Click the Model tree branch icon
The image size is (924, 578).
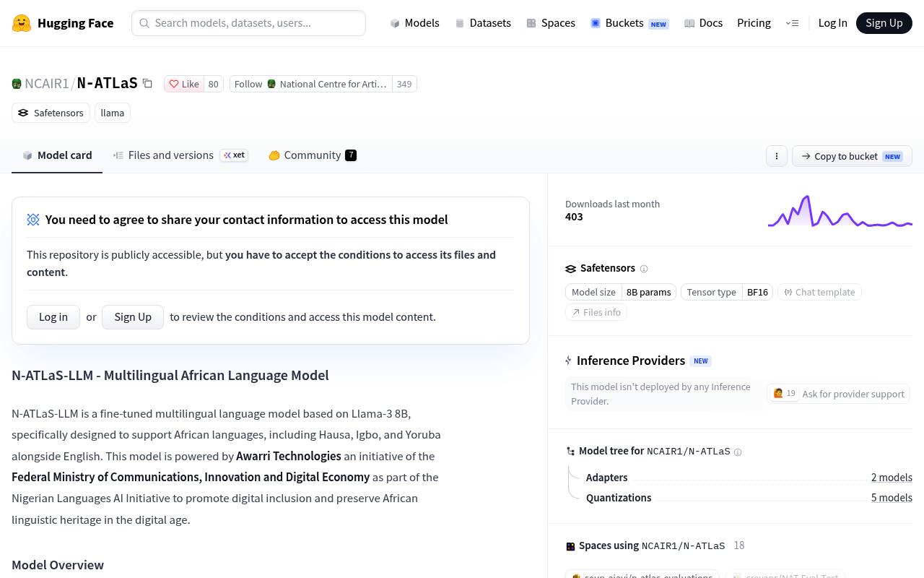pos(570,452)
